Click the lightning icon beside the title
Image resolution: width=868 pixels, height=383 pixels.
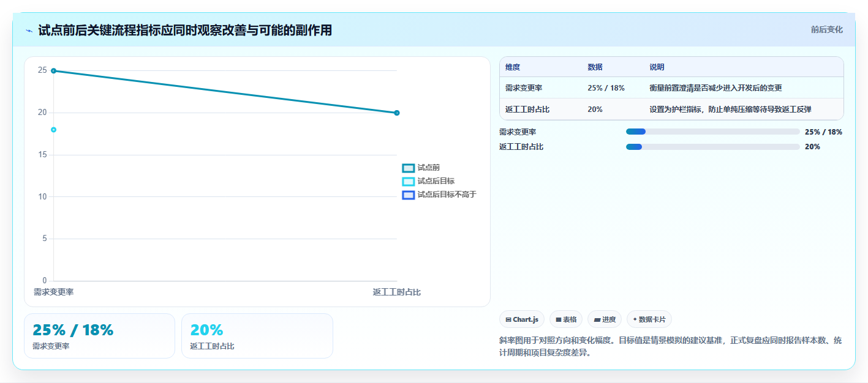click(29, 30)
